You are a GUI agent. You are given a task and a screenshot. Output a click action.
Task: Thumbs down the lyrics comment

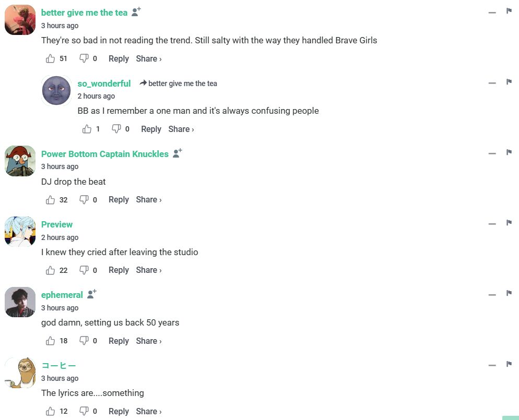coord(84,412)
